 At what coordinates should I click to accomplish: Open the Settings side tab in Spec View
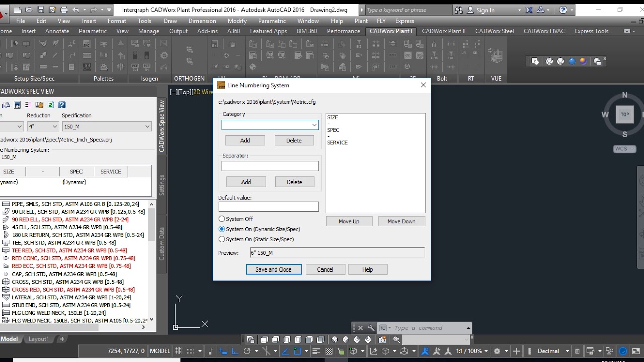point(162,185)
